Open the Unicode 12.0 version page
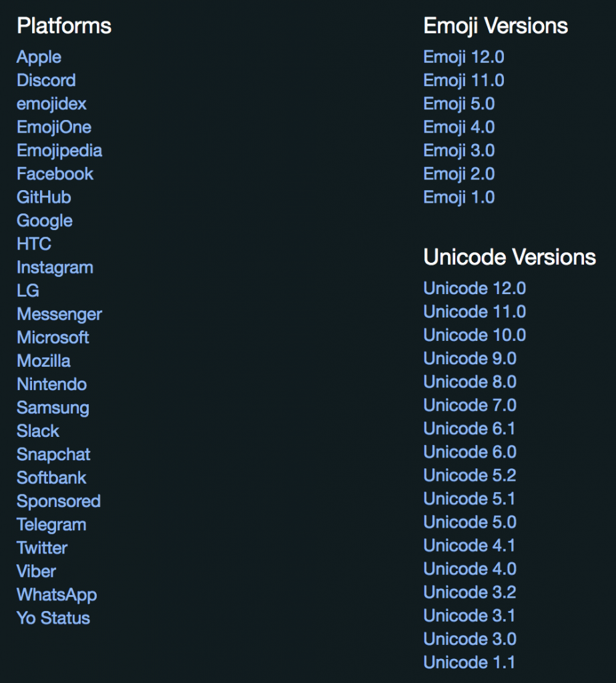 [474, 288]
